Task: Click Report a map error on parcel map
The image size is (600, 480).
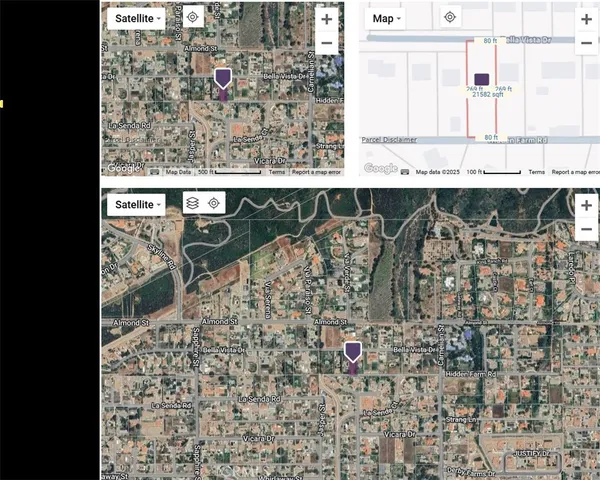Action: 575,172
